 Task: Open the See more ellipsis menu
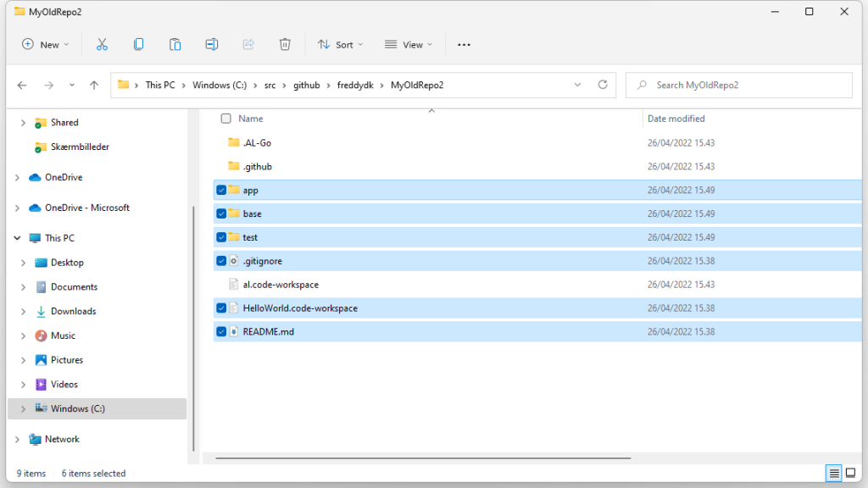click(464, 44)
